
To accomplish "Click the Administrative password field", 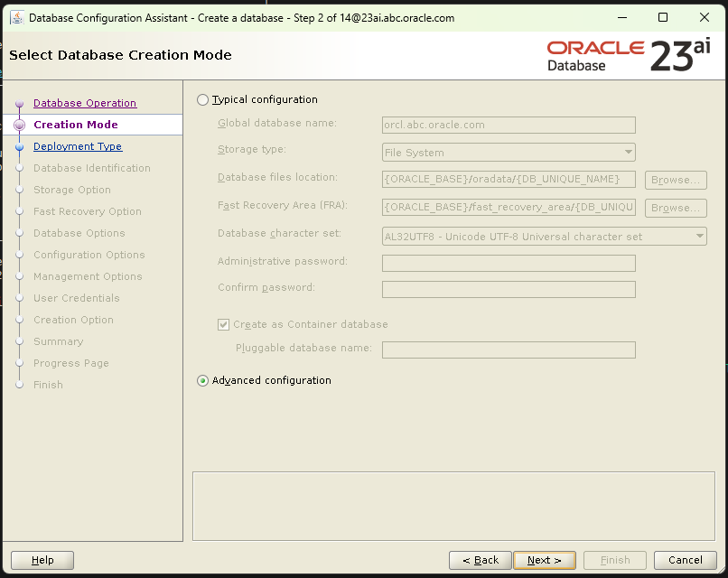I will (509, 263).
